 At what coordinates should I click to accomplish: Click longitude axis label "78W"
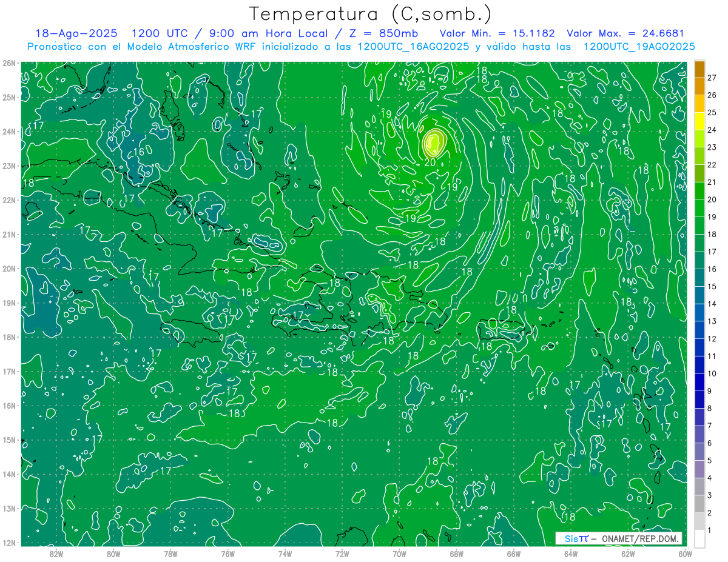click(x=170, y=554)
